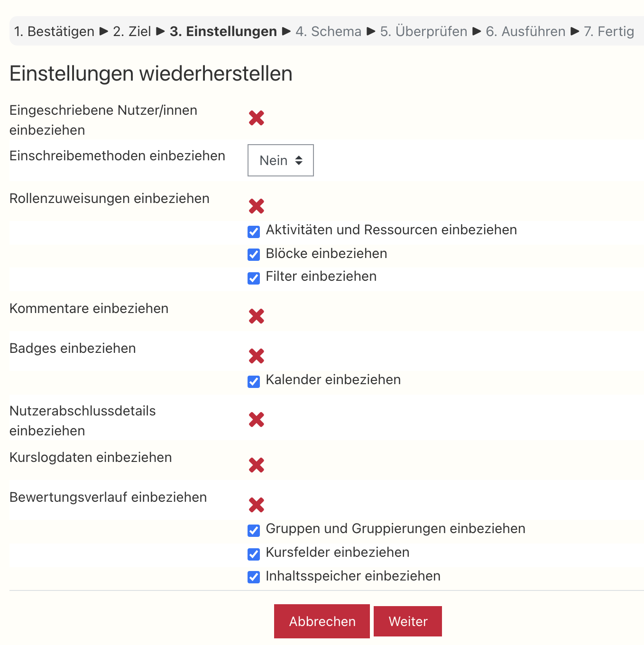Click red X for Nutzerabschlussdetails einbeziehen
This screenshot has width=644, height=645.
click(x=257, y=419)
